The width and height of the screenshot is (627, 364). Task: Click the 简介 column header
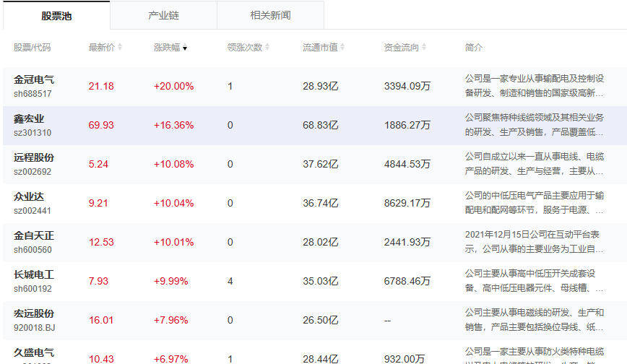tap(473, 47)
